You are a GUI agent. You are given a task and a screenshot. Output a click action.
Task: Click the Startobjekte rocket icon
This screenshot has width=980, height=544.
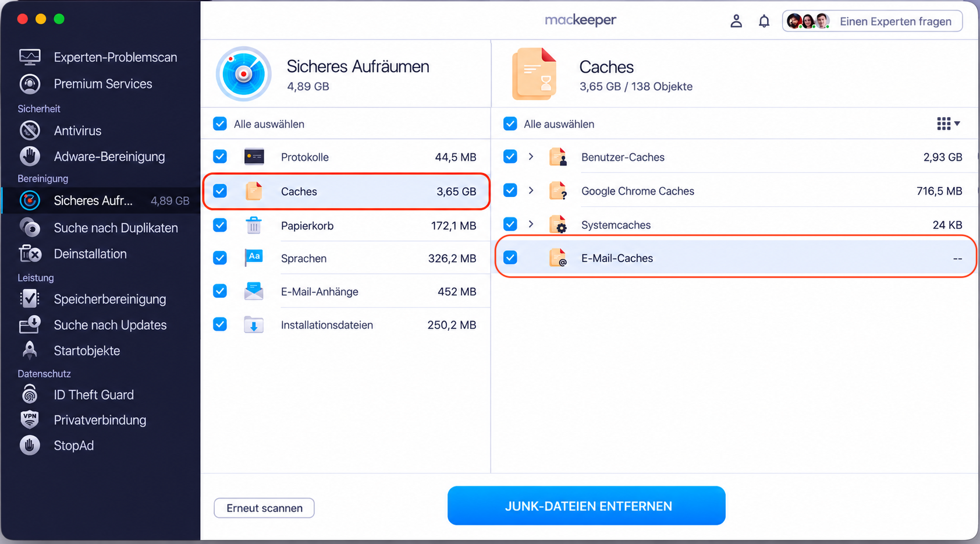point(30,350)
